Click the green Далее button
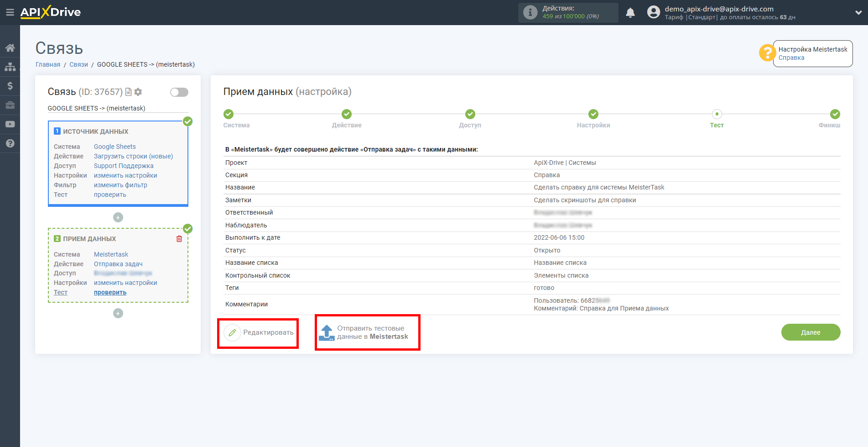This screenshot has height=447, width=868. point(811,332)
